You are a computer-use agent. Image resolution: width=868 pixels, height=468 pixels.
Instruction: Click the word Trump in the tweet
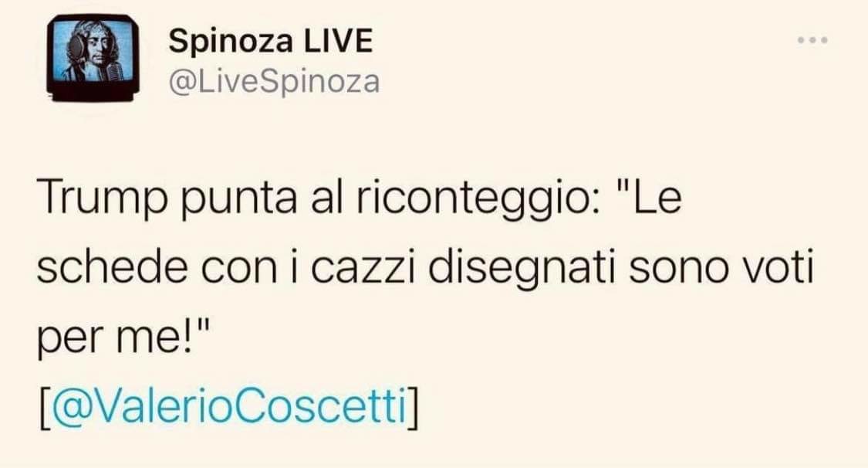pyautogui.click(x=101, y=198)
